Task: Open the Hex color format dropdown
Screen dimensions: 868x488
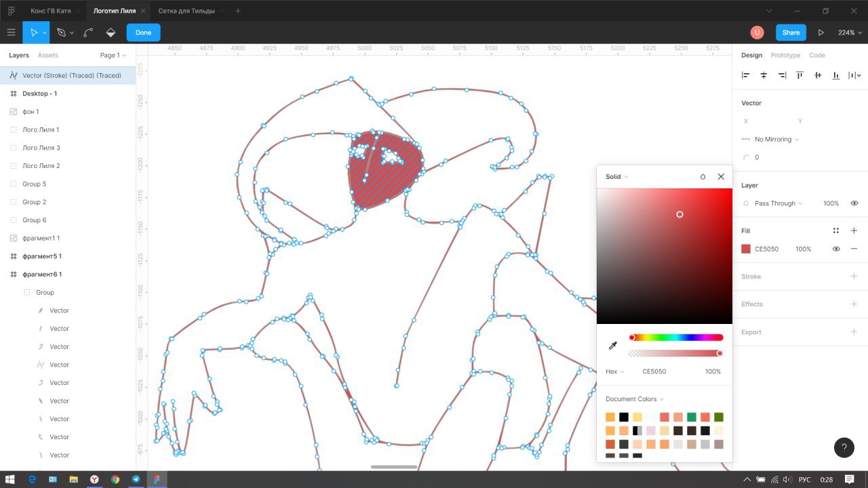Action: tap(615, 371)
